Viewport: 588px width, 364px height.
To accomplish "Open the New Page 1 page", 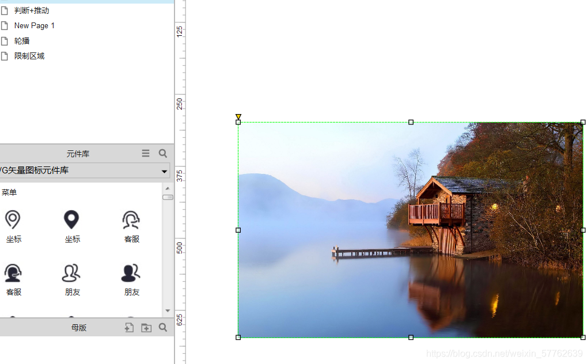I will click(35, 25).
